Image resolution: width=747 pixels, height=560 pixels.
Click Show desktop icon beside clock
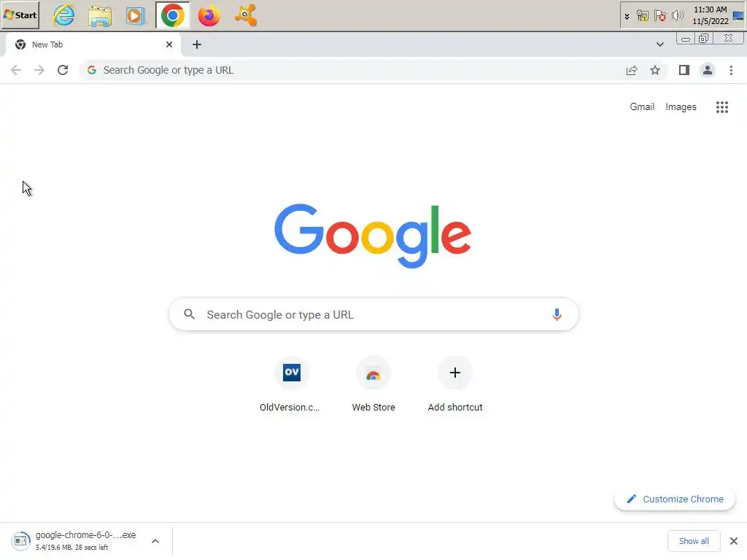[738, 16]
